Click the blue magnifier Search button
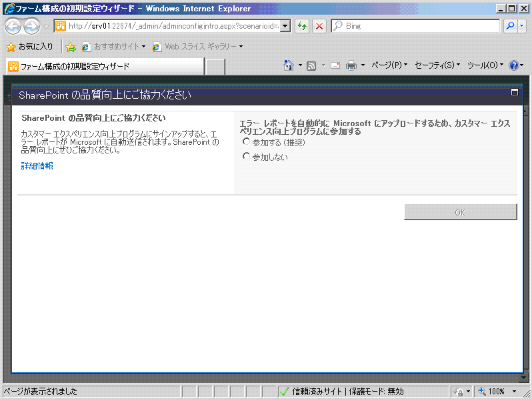The image size is (532, 399). tap(510, 26)
